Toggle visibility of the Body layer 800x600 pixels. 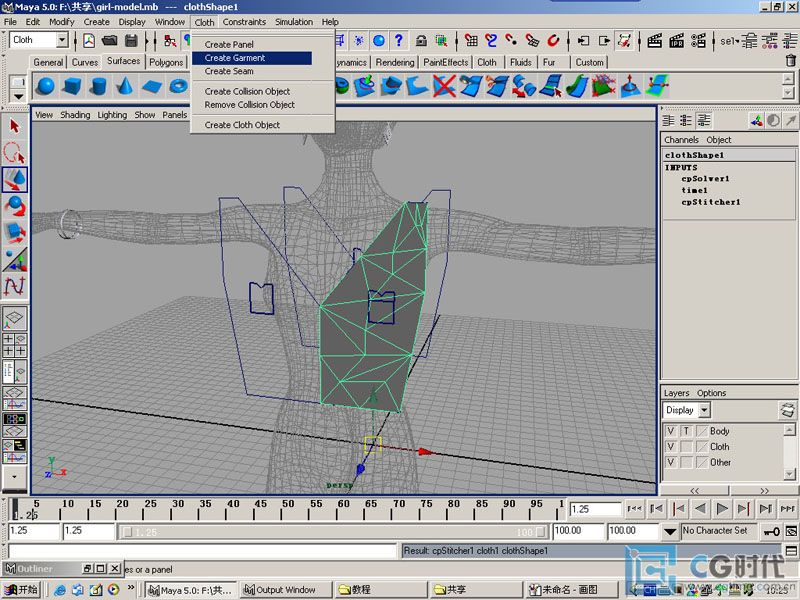(x=671, y=431)
